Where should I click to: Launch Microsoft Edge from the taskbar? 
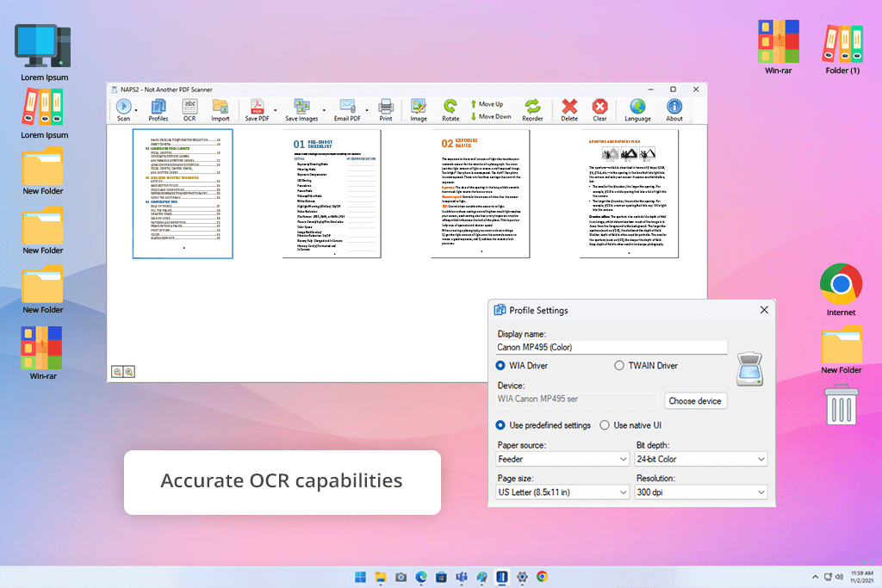(421, 577)
